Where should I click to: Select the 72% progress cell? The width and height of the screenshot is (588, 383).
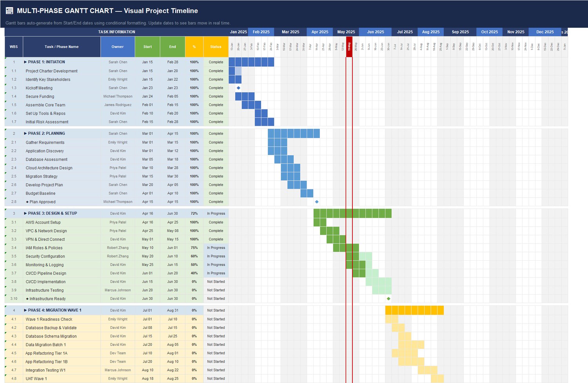[x=194, y=214]
